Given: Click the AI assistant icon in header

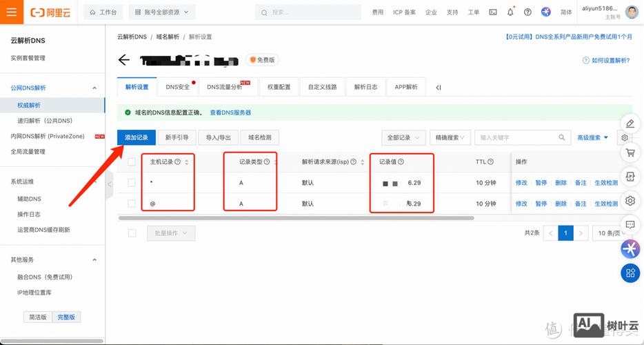Looking at the screenshot, I should coord(546,12).
